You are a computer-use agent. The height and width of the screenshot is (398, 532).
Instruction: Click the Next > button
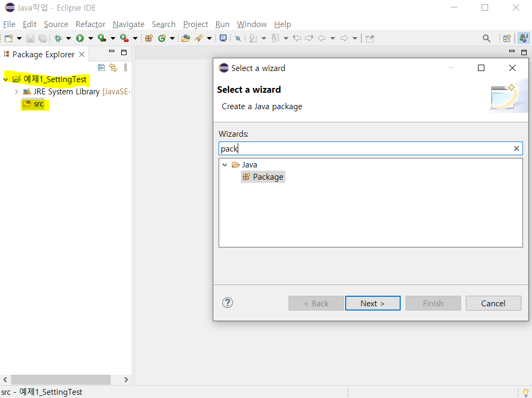tap(373, 303)
